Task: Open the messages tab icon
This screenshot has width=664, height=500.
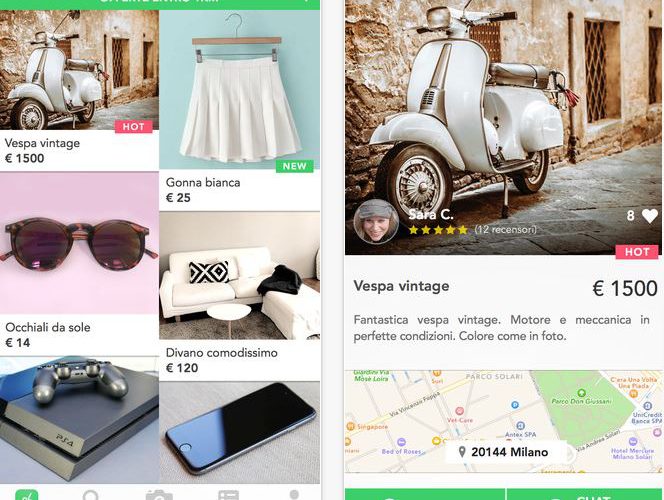Action: point(228,495)
